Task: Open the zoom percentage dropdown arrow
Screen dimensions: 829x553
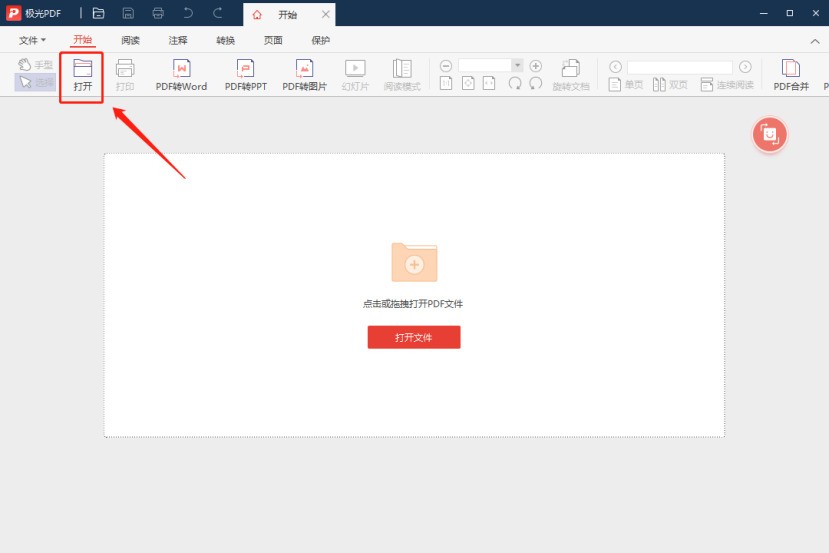Action: click(x=517, y=65)
